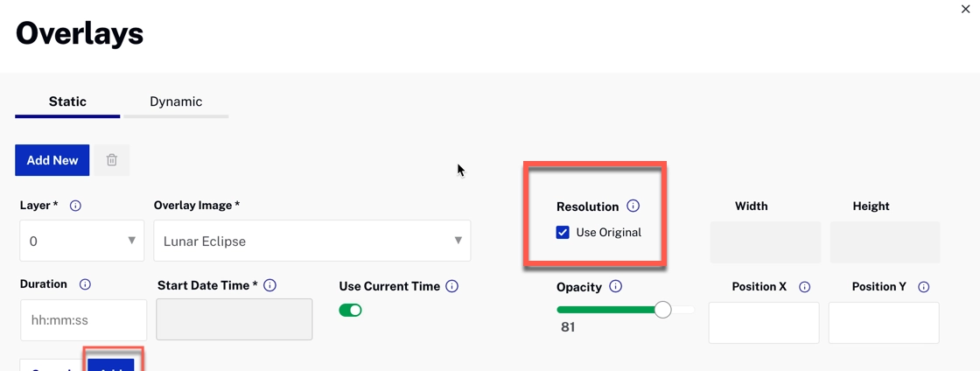This screenshot has height=371, width=980.
Task: Turn off the Use Current Time toggle
Action: click(351, 311)
